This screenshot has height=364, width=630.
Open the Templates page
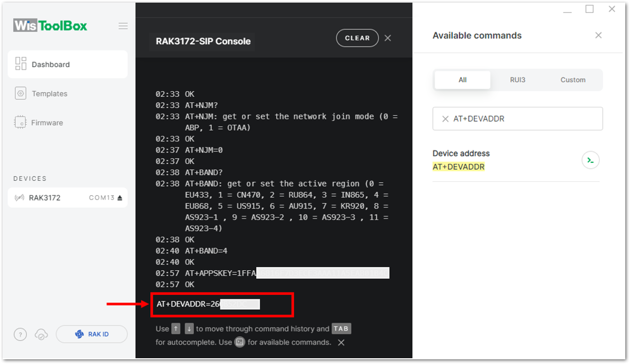click(50, 94)
